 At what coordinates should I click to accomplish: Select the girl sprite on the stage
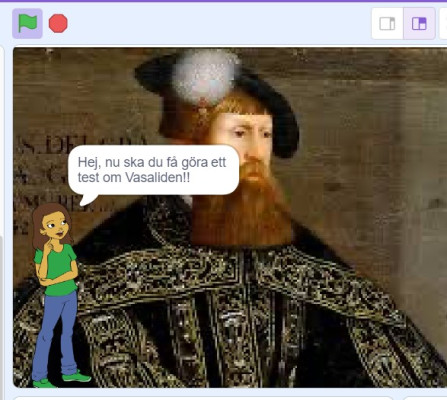tap(59, 295)
